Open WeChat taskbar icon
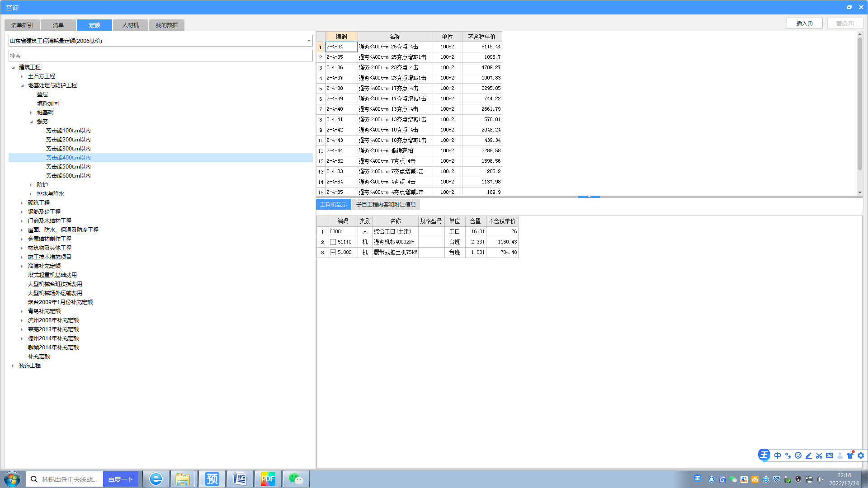The width and height of the screenshot is (868, 488). (296, 479)
